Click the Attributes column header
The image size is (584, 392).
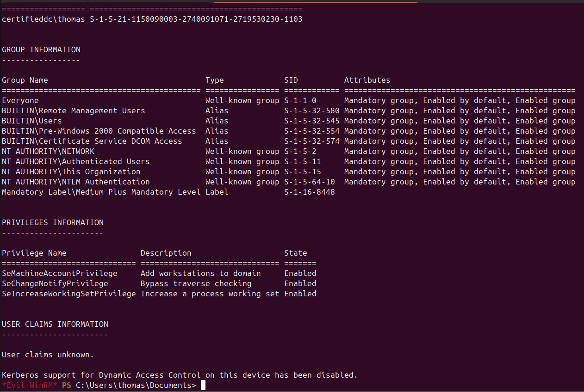pyautogui.click(x=367, y=80)
